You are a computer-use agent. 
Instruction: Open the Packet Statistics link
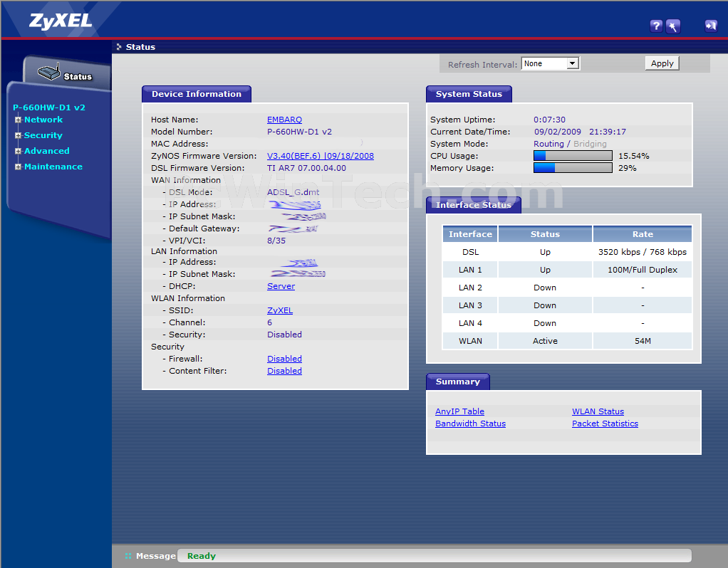pyautogui.click(x=605, y=424)
